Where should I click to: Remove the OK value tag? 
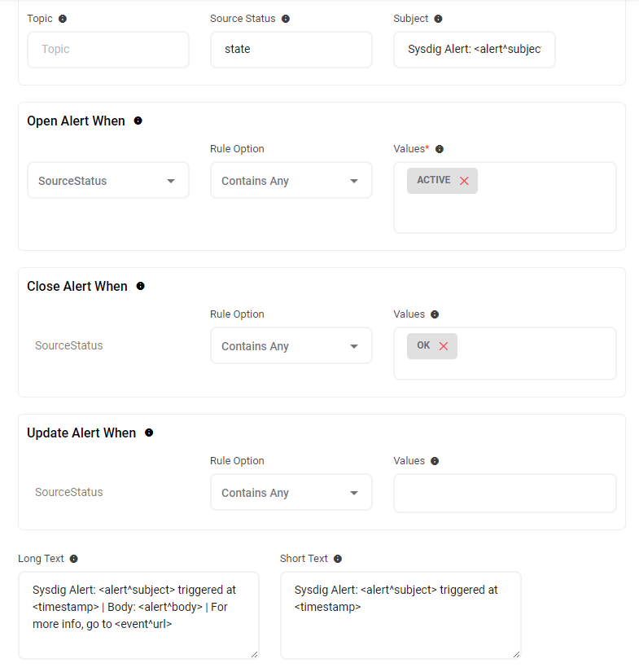pyautogui.click(x=444, y=346)
